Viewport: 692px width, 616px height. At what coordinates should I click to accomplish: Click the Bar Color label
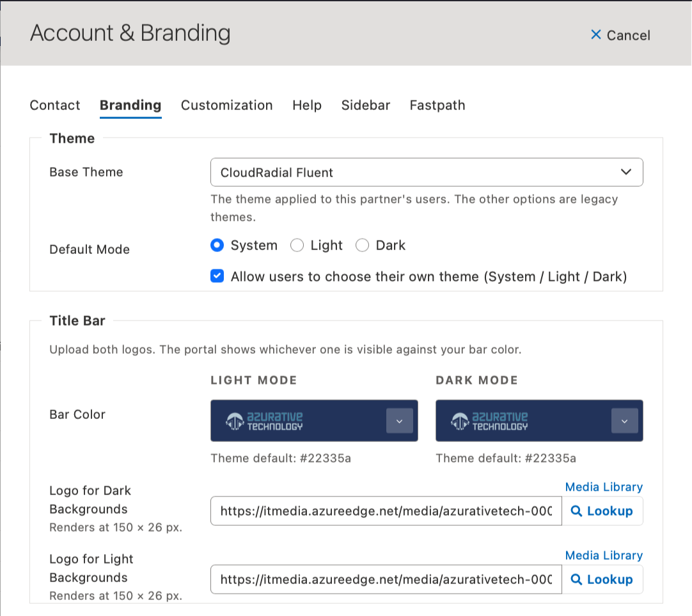pos(77,415)
